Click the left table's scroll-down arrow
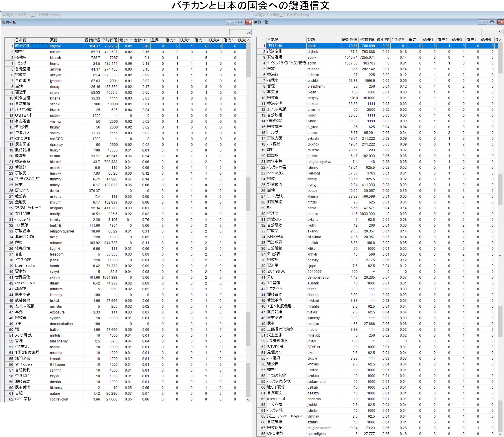The height and width of the screenshot is (437, 504). click(248, 400)
